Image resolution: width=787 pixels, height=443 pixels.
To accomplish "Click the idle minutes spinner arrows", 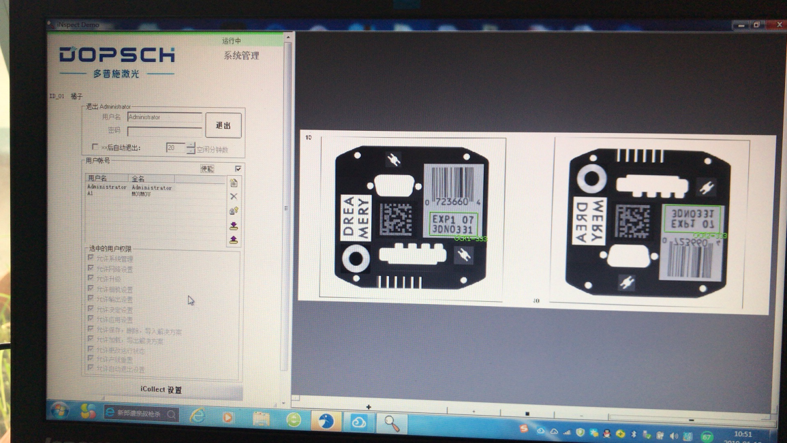I will click(190, 148).
